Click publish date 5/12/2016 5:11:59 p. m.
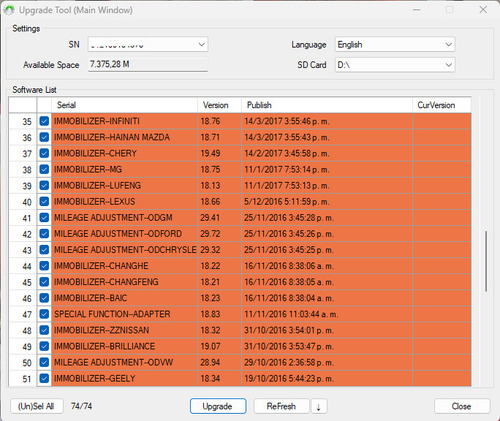 (x=287, y=202)
